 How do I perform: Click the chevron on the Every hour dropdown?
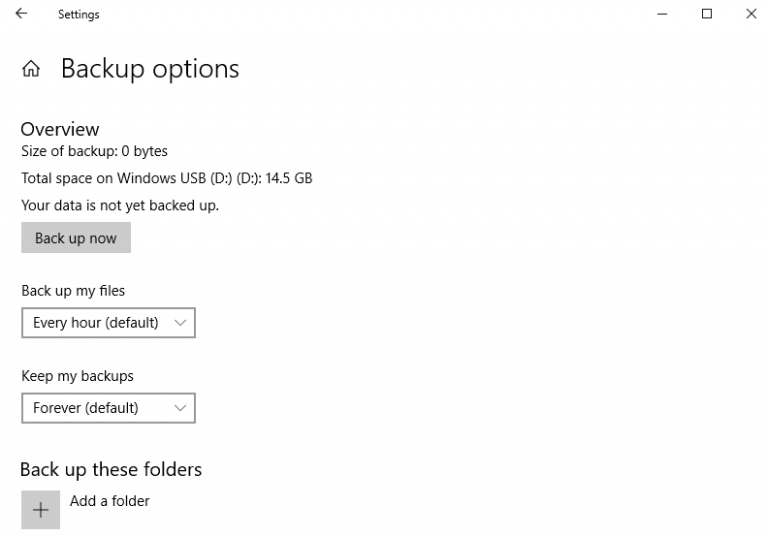[x=180, y=323]
